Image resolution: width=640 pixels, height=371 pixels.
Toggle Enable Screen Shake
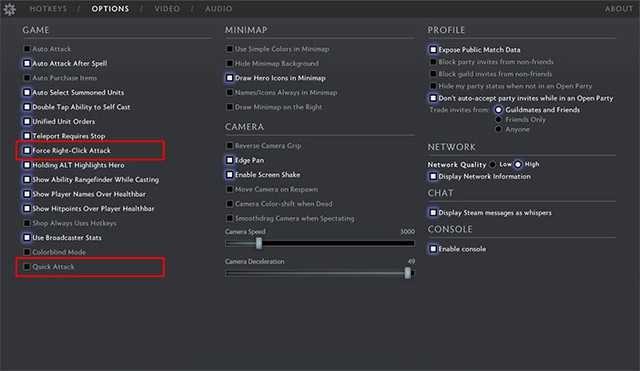click(229, 175)
